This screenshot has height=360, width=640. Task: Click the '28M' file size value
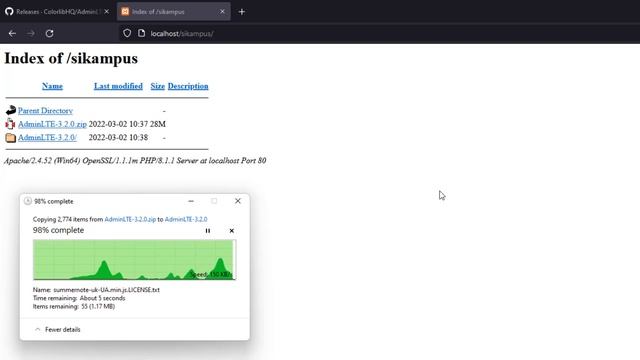(158, 124)
